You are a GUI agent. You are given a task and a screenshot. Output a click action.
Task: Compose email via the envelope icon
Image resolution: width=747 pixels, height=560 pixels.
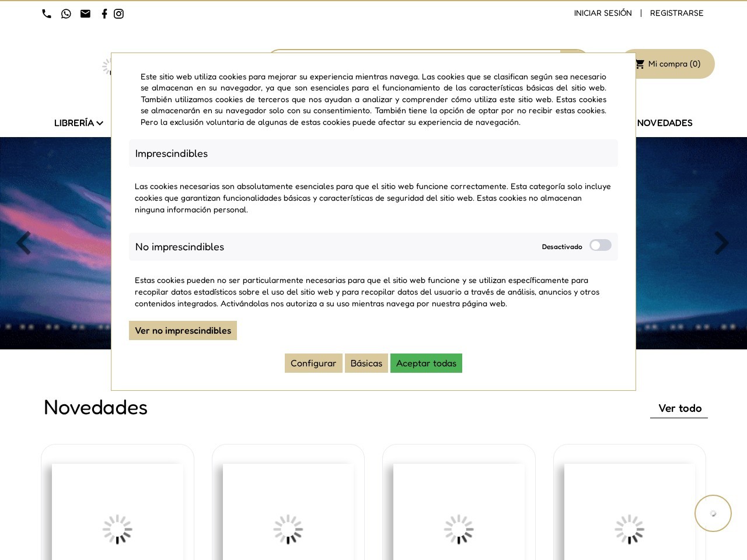pos(85,13)
